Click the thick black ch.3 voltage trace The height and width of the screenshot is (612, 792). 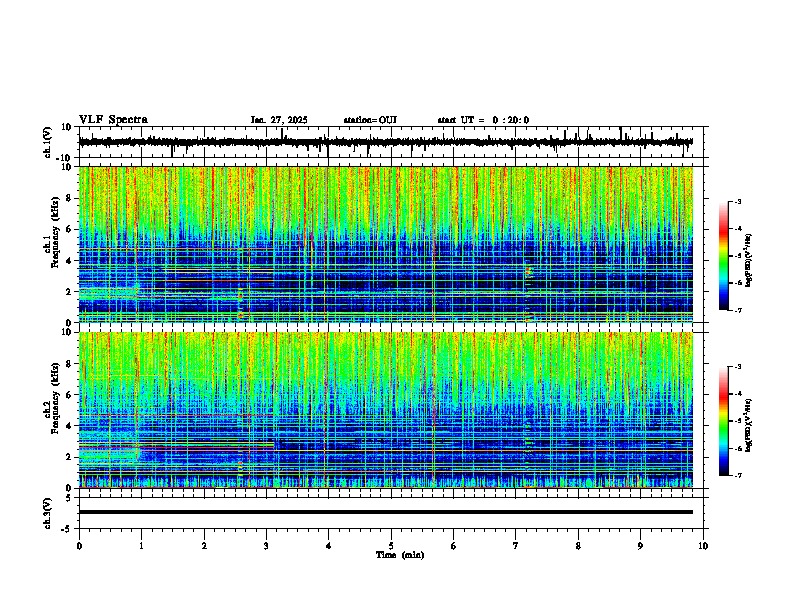click(x=386, y=512)
